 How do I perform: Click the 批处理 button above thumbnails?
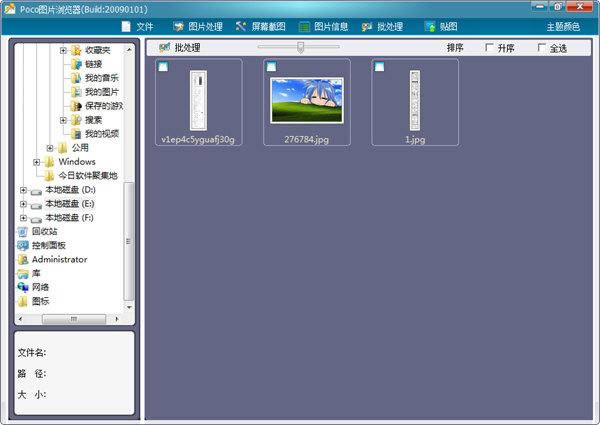click(x=180, y=48)
